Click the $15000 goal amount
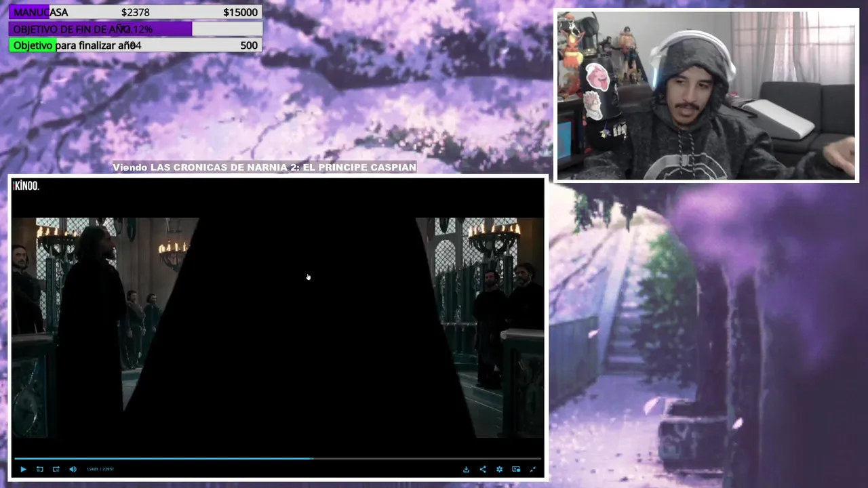Screen dimensions: 868x488 (240, 12)
